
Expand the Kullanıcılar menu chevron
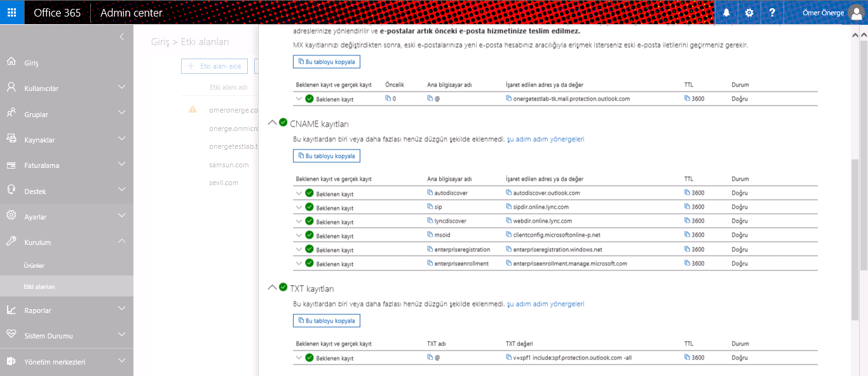[x=122, y=88]
